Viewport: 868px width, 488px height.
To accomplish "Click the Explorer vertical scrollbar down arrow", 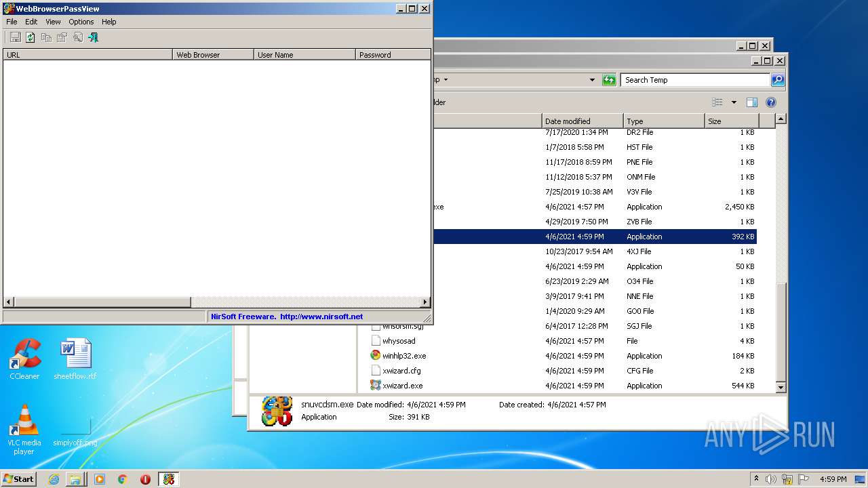I will [x=781, y=387].
